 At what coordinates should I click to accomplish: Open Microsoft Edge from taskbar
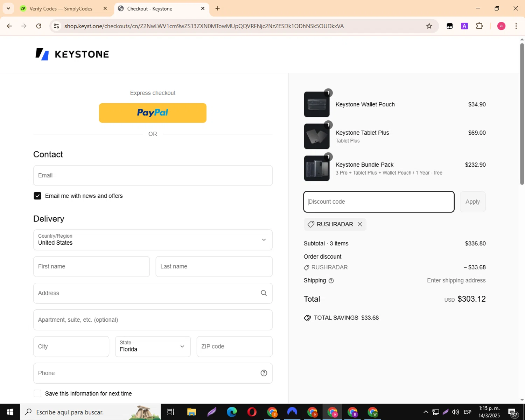[x=232, y=412]
